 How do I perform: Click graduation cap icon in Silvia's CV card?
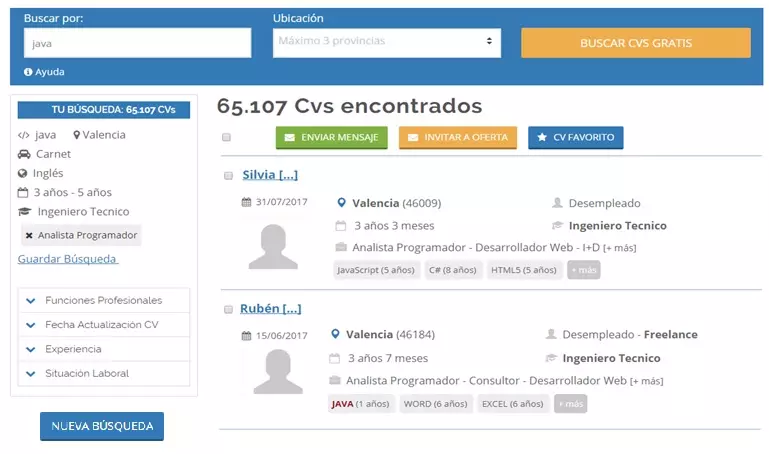coord(558,226)
